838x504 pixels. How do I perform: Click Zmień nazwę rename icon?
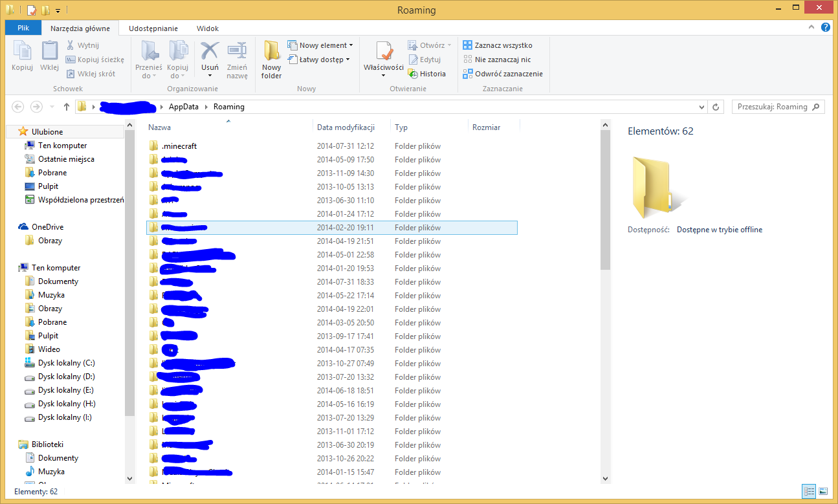coord(237,60)
